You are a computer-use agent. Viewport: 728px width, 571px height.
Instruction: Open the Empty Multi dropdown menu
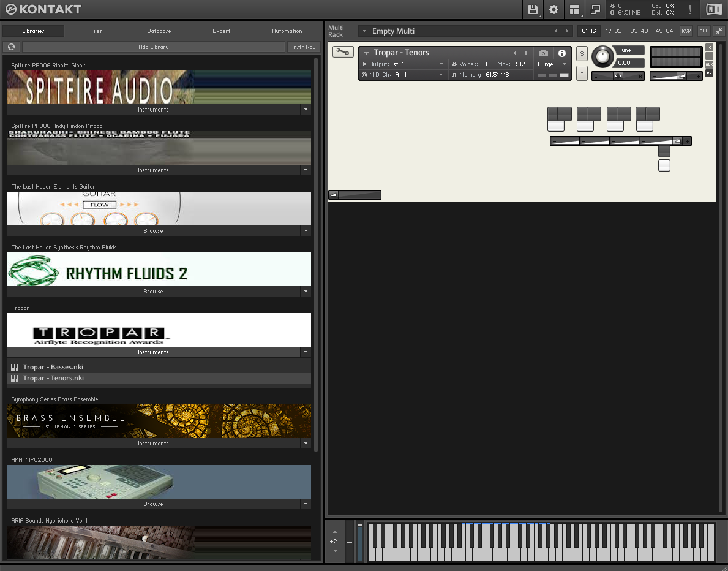[364, 31]
